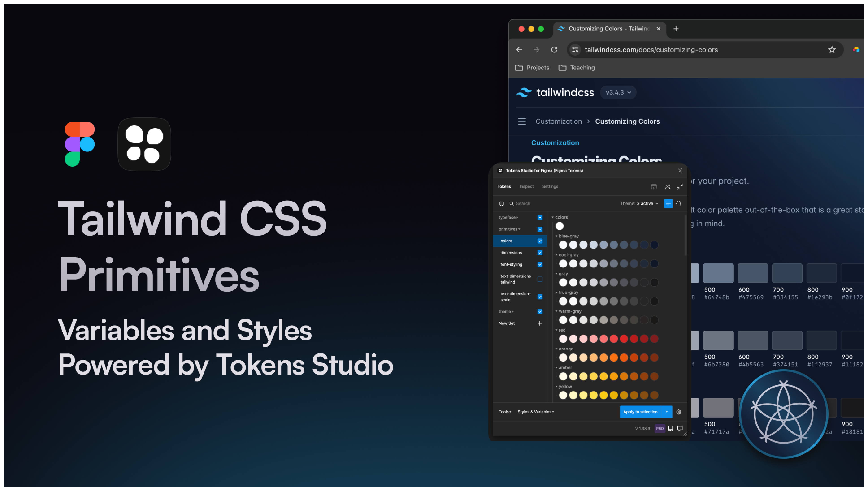The width and height of the screenshot is (868, 491).
Task: Open the hamburger menu on Tailwind docs
Action: (x=522, y=121)
